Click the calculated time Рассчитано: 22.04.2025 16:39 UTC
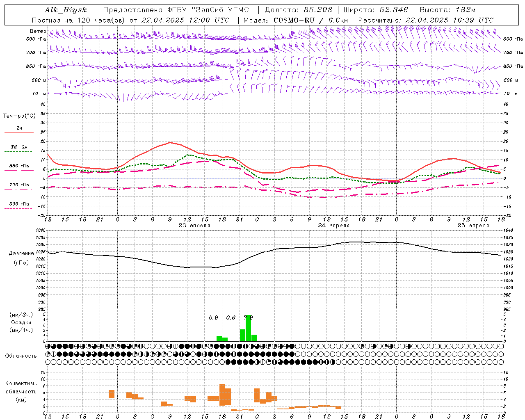 (x=426, y=20)
